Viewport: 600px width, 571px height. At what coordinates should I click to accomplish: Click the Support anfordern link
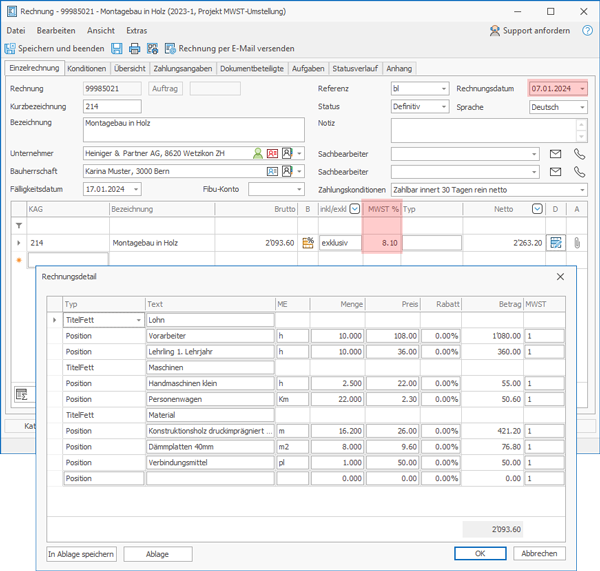click(x=530, y=31)
